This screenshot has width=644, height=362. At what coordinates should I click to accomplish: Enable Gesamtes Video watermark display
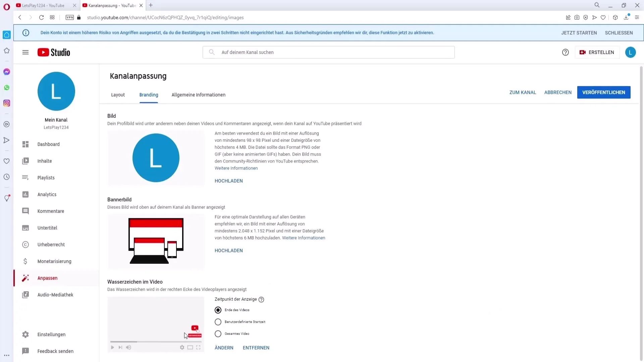(x=218, y=333)
